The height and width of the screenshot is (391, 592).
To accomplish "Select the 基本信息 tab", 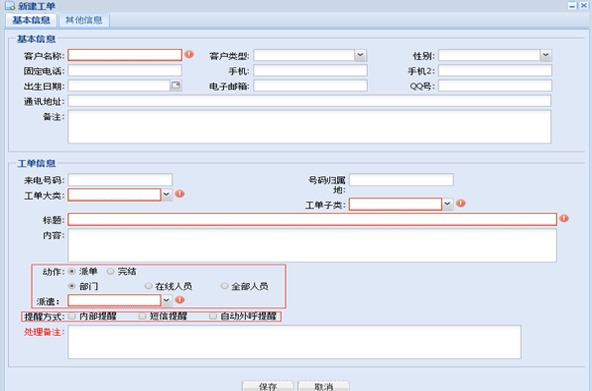I will [x=31, y=20].
